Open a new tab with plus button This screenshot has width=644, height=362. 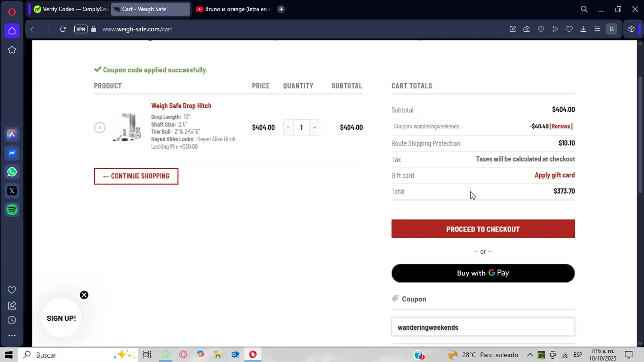[281, 9]
